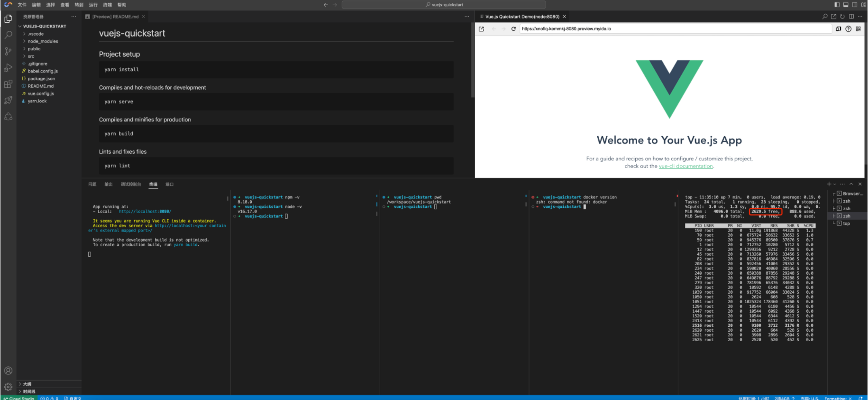Follow the vue-cli documentation link

coord(685,166)
